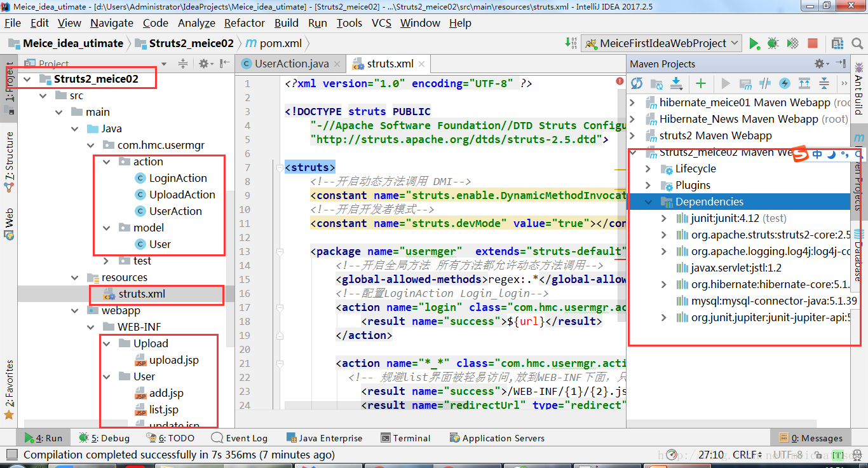
Task: Open Application Servers tool window
Action: click(x=497, y=438)
